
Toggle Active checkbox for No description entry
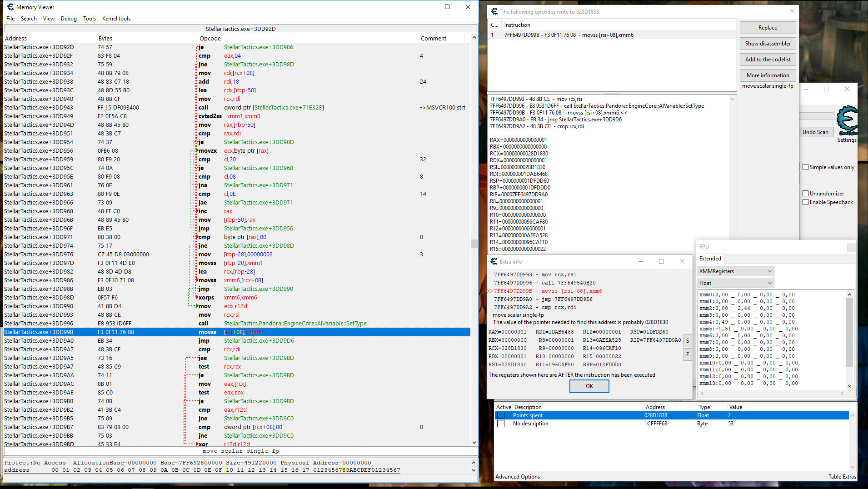501,424
